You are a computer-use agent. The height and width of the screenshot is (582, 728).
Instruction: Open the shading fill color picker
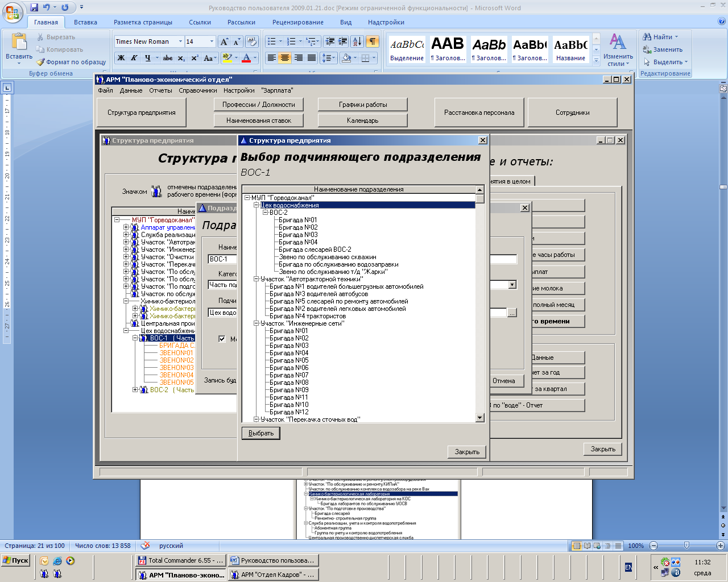pyautogui.click(x=354, y=58)
